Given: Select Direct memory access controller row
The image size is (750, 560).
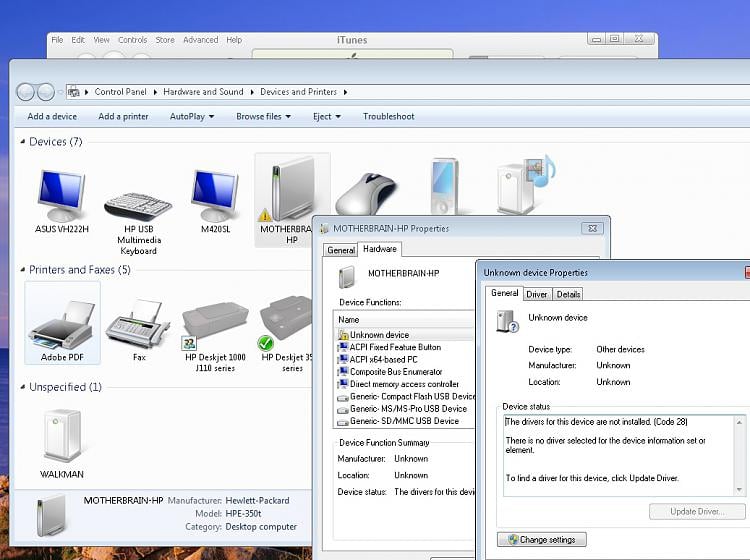Looking at the screenshot, I should tap(405, 384).
